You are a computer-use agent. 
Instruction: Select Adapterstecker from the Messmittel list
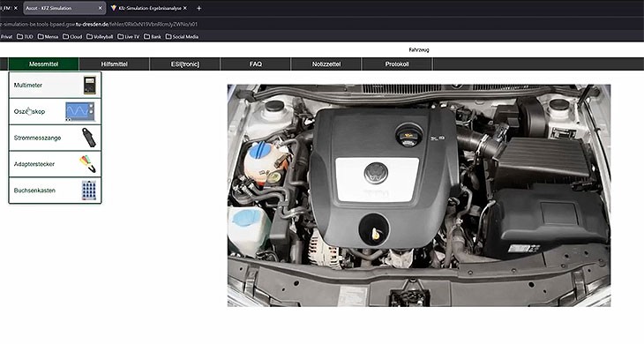(55, 164)
